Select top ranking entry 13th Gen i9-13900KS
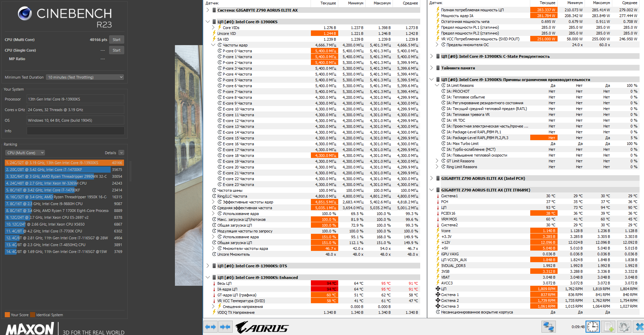This screenshot has width=644, height=335. pyautogui.click(x=64, y=163)
